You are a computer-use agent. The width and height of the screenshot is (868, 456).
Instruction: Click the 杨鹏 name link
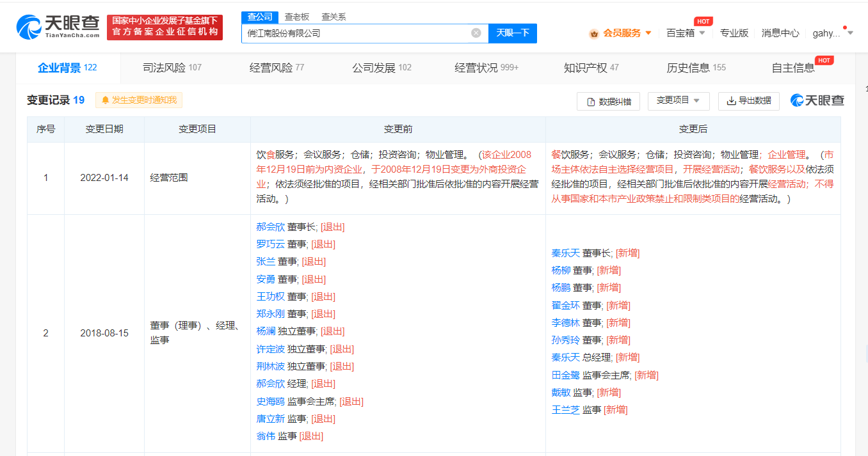click(561, 288)
